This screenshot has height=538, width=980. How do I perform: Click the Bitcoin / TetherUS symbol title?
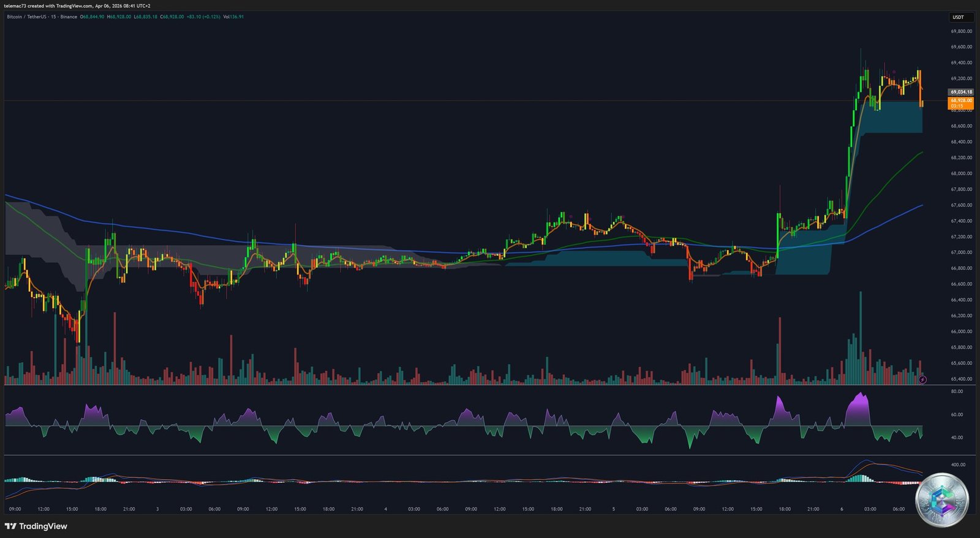pyautogui.click(x=42, y=17)
